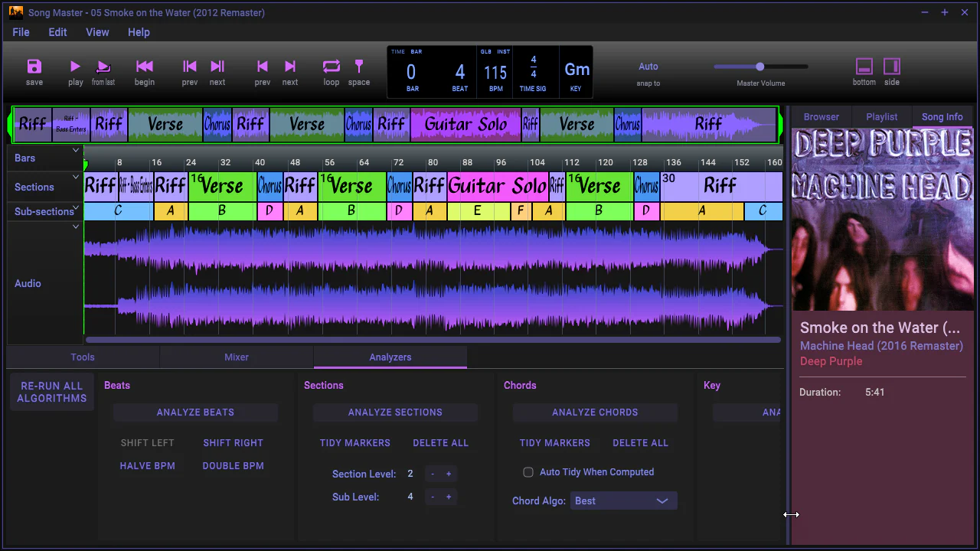Click SHIFT RIGHT button
980x551 pixels.
tap(233, 443)
